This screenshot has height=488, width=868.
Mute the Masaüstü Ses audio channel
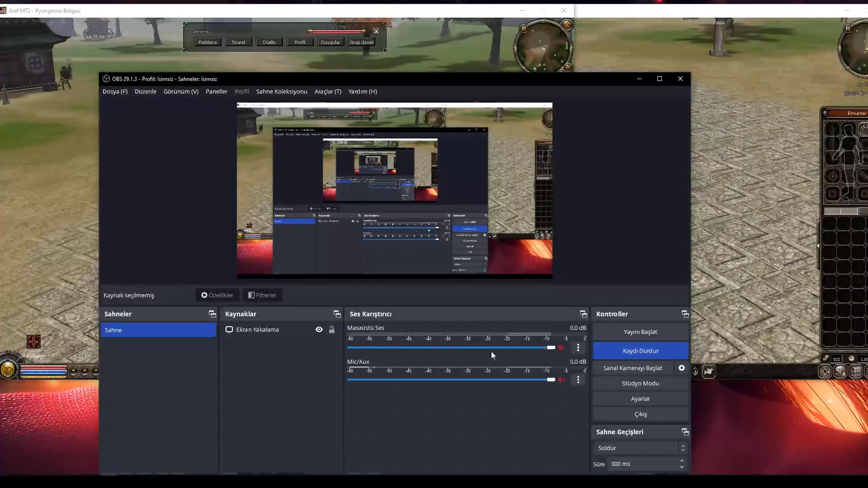point(561,347)
